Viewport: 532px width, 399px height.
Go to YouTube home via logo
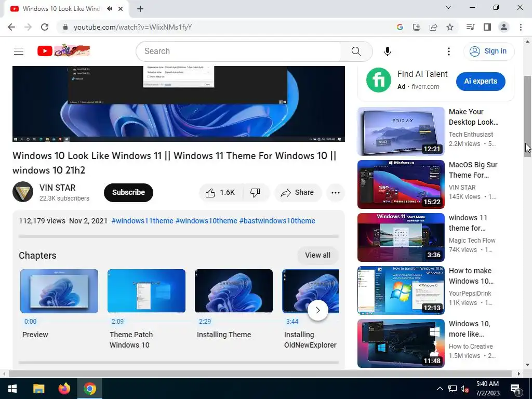(63, 51)
